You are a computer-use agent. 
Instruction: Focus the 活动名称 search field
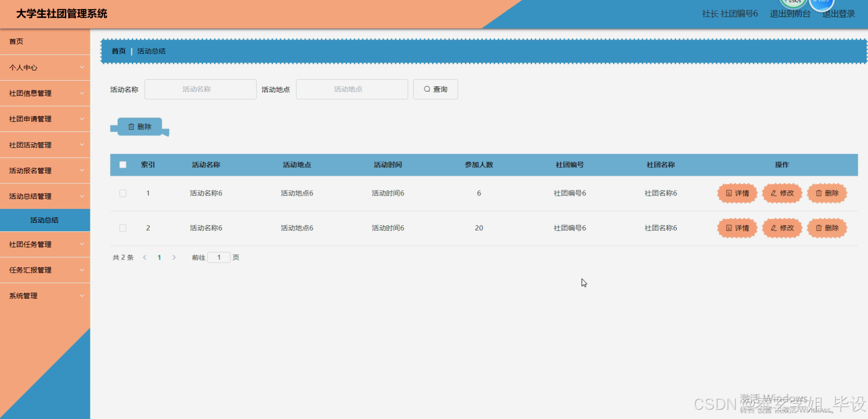tap(200, 89)
